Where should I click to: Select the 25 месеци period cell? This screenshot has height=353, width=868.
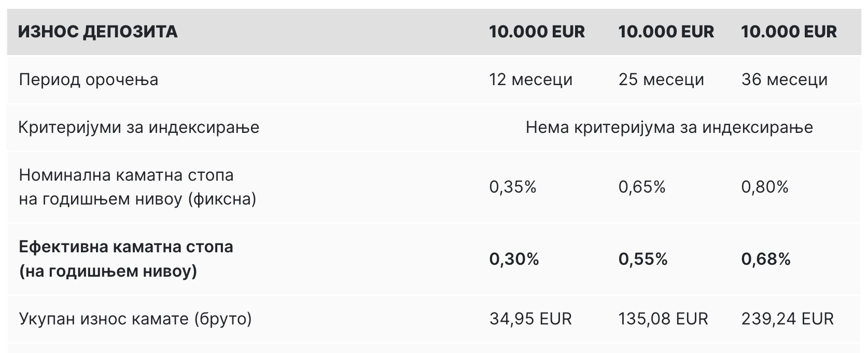(661, 80)
